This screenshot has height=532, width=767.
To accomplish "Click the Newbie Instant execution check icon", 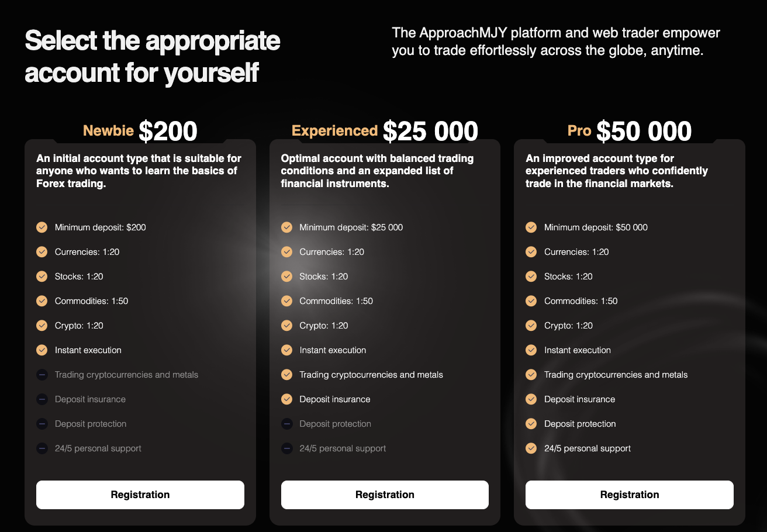I will (42, 350).
